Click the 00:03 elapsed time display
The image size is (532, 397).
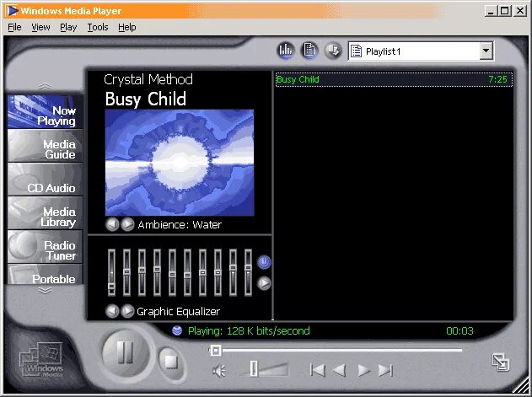click(x=459, y=330)
